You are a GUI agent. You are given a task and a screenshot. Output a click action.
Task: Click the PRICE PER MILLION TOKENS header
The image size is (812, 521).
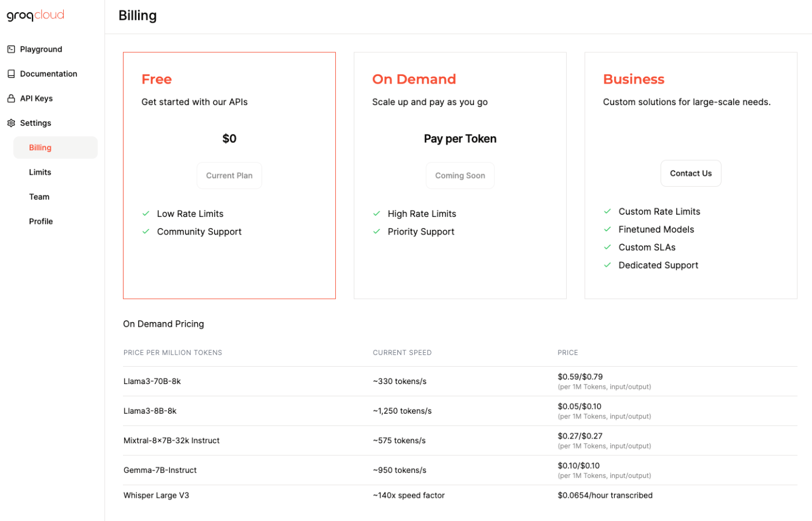pos(173,353)
